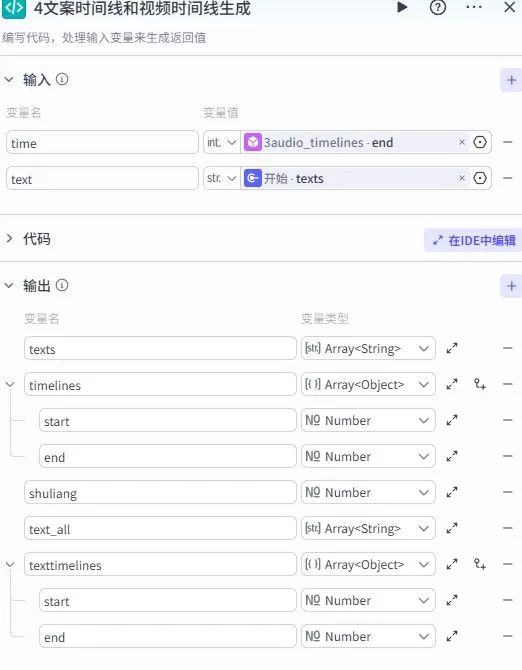The height and width of the screenshot is (670, 522).
Task: Open the str type dropdown for text
Action: tap(222, 178)
